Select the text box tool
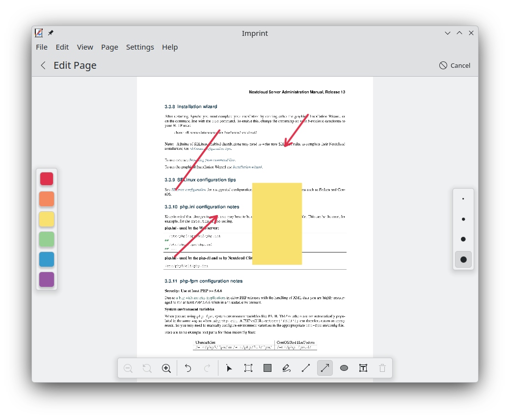Viewport: 510px width, 420px height. (363, 368)
